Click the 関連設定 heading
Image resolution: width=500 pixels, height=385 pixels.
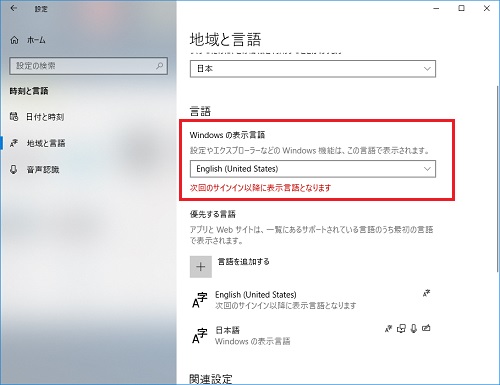(x=211, y=379)
